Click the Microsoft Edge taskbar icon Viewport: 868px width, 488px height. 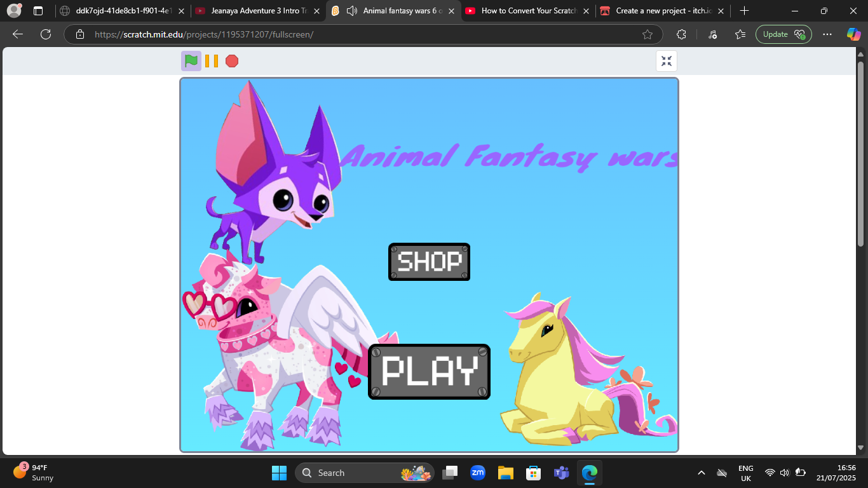[x=590, y=473]
